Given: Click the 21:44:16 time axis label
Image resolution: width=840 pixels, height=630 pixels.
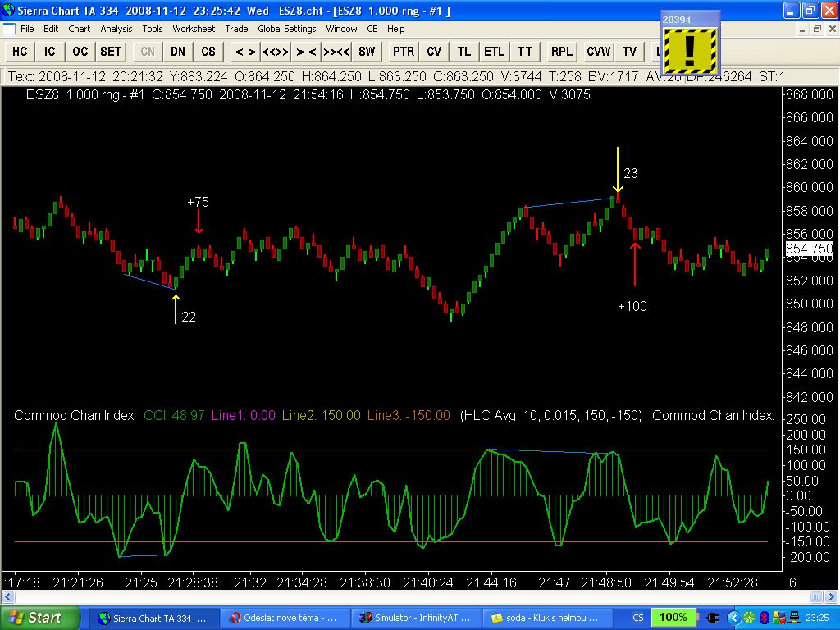Looking at the screenshot, I should (491, 582).
